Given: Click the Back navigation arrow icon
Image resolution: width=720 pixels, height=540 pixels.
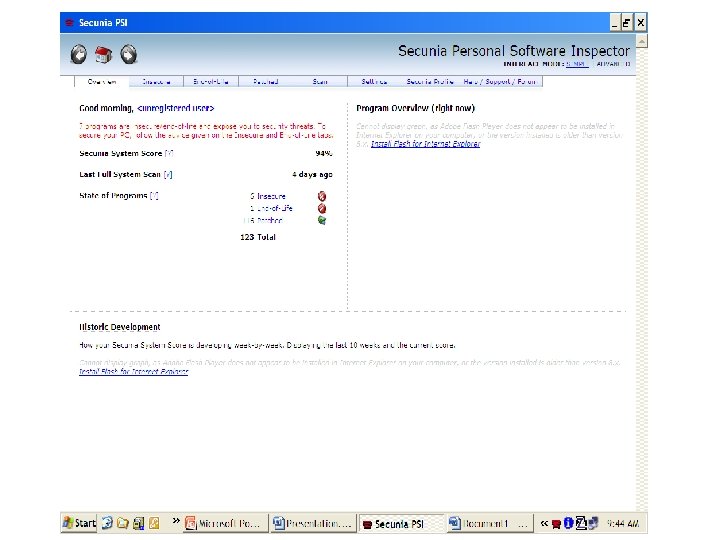Looking at the screenshot, I should coord(79,54).
